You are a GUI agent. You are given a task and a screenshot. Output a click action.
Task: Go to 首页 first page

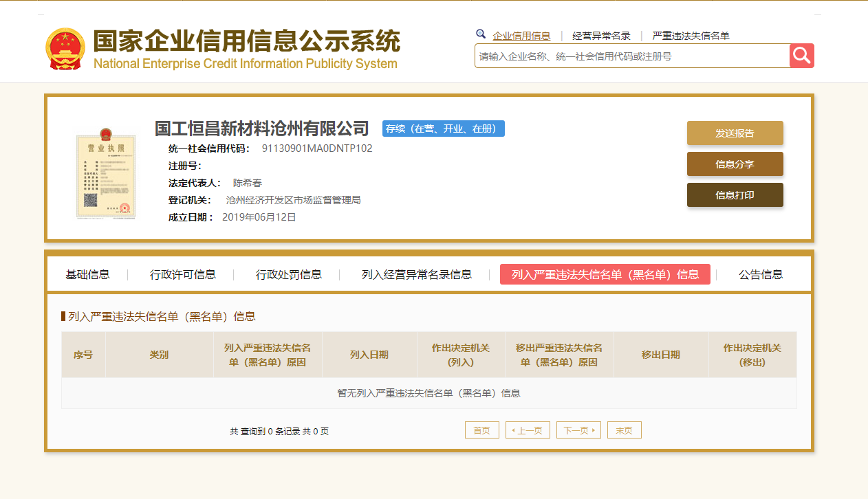(x=482, y=430)
